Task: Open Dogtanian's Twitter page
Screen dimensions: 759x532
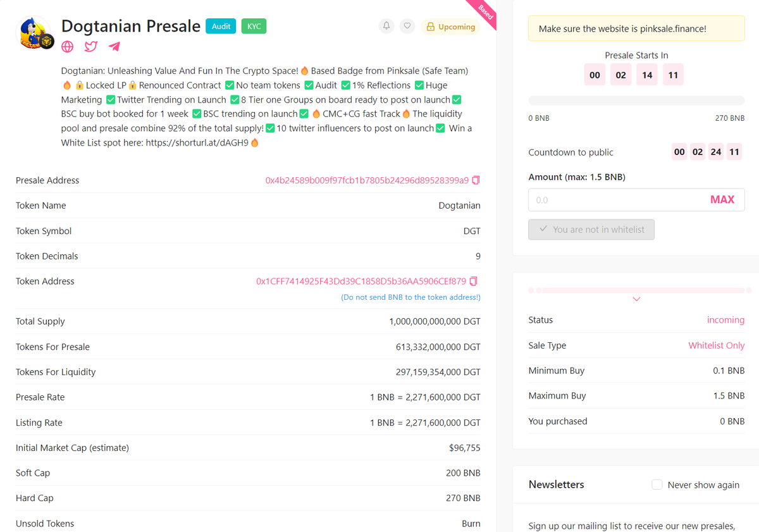Action: 90,46
